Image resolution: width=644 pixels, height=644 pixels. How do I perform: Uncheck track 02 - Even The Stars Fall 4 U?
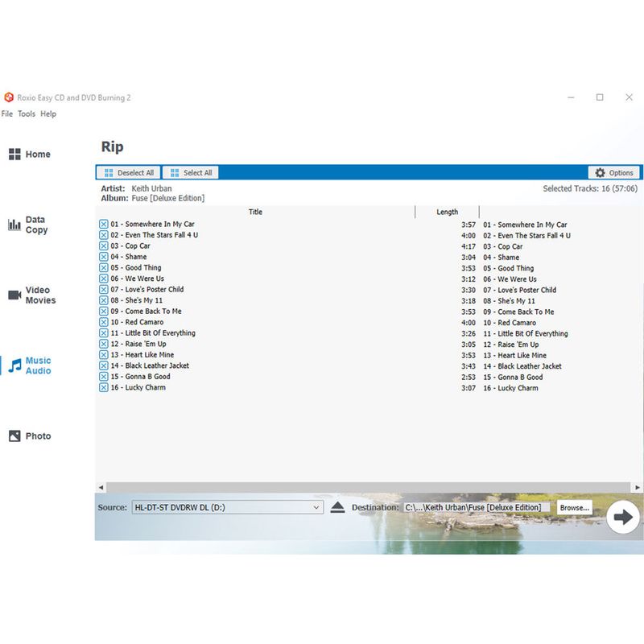tap(104, 235)
